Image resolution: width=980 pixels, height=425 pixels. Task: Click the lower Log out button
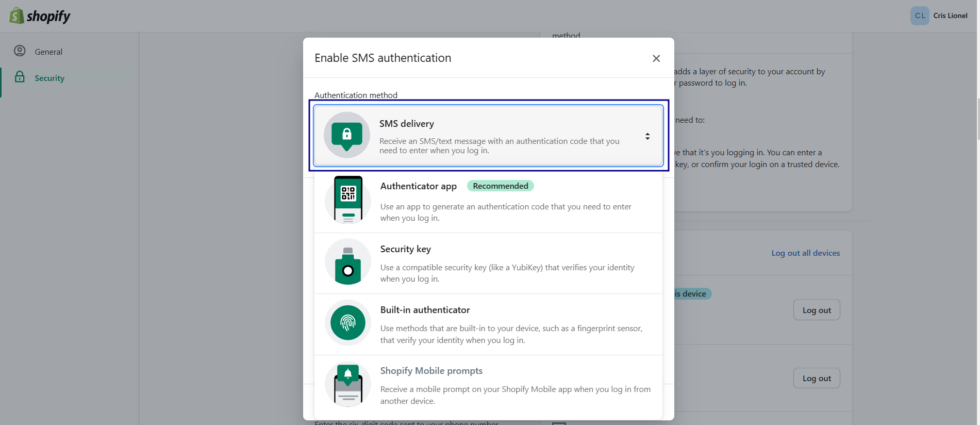pos(817,378)
